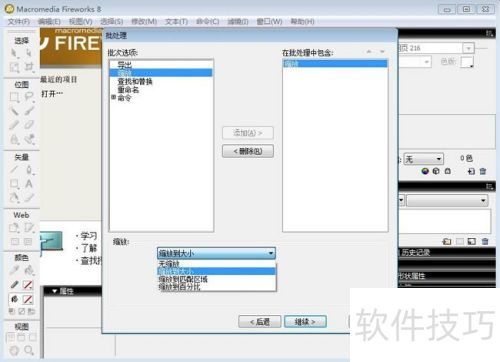
Task: Select the Scale tool
Action: coord(14,67)
